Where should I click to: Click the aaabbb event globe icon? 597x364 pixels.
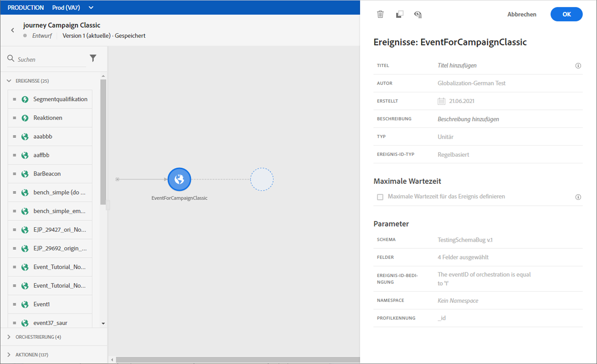tap(25, 137)
